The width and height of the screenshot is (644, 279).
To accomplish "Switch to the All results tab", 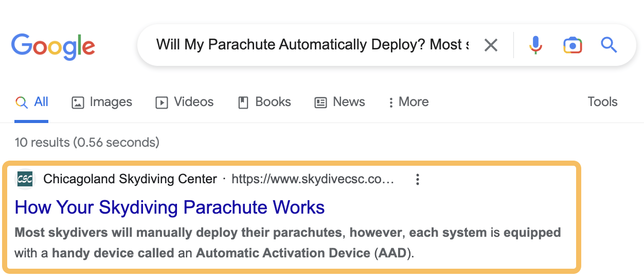I will point(31,102).
